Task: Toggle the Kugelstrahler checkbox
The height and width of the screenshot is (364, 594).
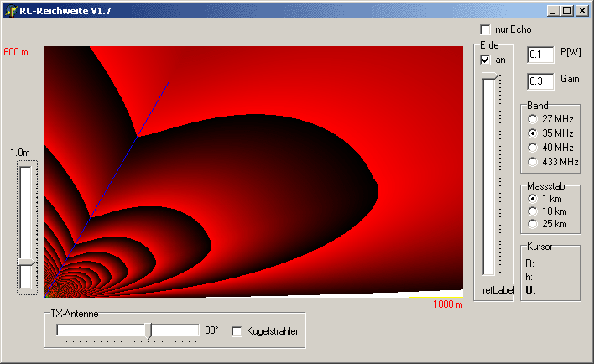Action: [237, 330]
